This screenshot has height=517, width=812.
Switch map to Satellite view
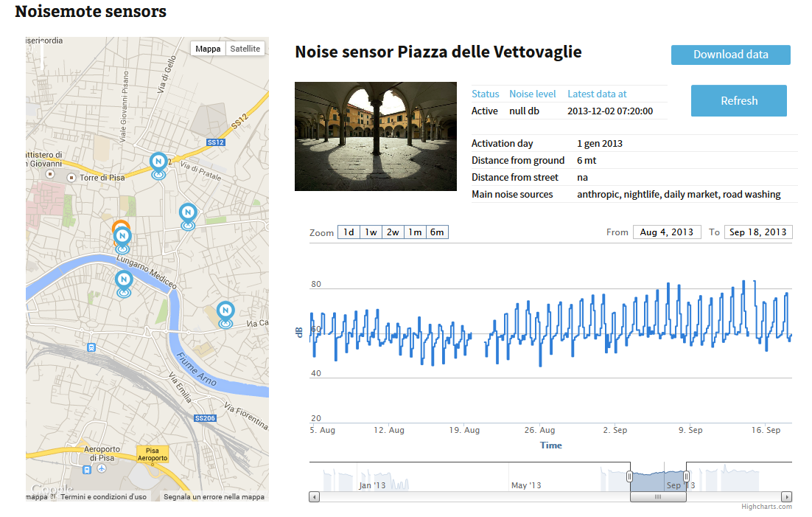[245, 49]
